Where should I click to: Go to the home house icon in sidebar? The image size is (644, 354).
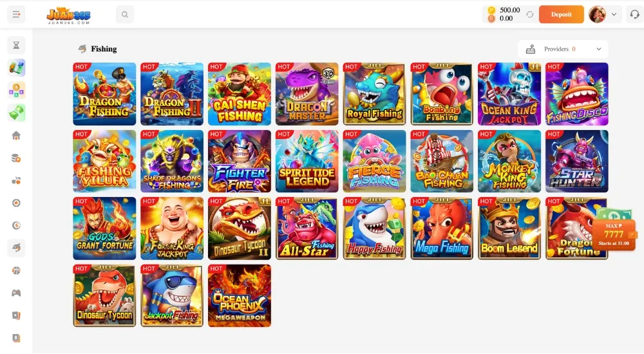(16, 136)
